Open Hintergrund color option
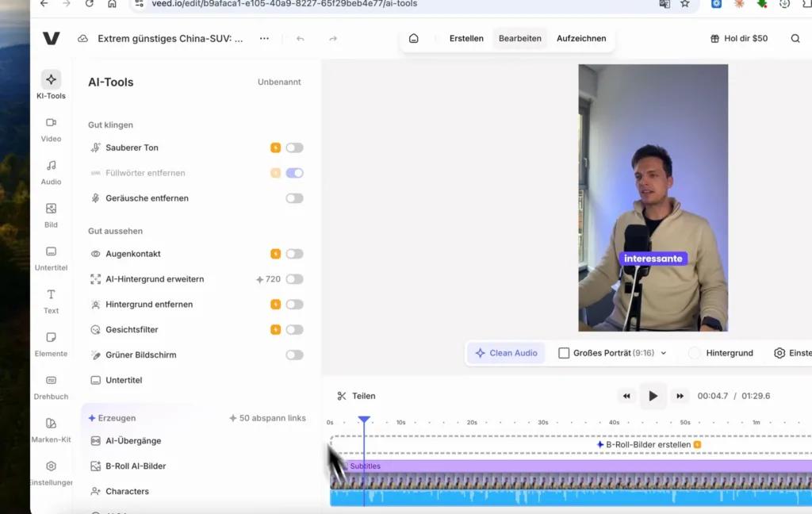812x514 pixels. coord(721,353)
